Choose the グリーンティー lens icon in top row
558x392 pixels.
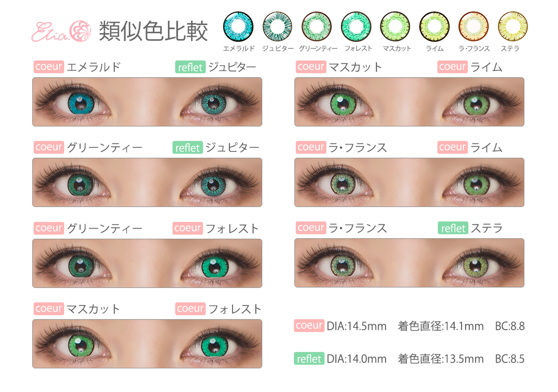(x=317, y=26)
